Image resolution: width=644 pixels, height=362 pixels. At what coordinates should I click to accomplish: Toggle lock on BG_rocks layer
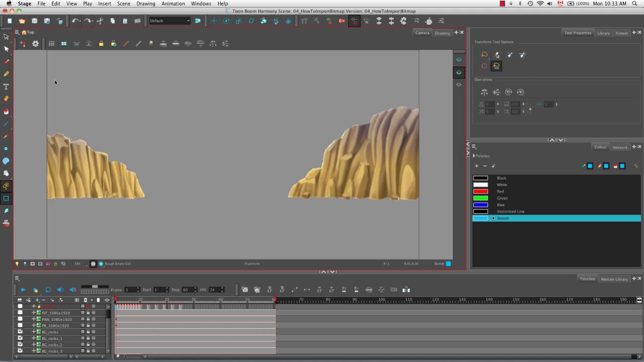coord(88,332)
